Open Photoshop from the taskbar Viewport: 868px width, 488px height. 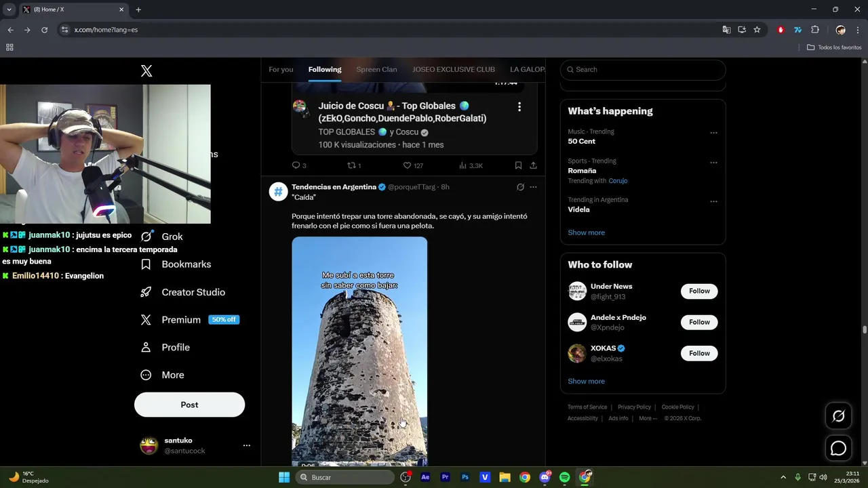point(465,477)
